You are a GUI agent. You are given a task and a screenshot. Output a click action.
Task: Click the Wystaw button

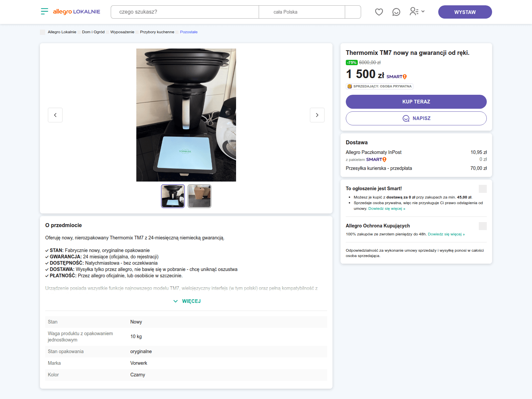tap(465, 12)
